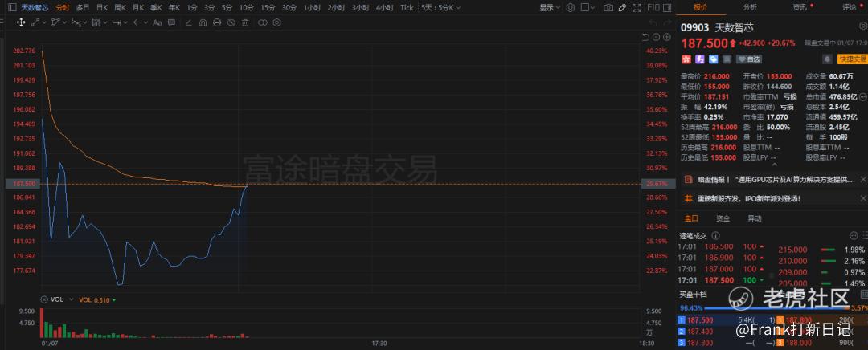Undo last drawing action arrow
The height and width of the screenshot is (350, 868).
pos(653,22)
